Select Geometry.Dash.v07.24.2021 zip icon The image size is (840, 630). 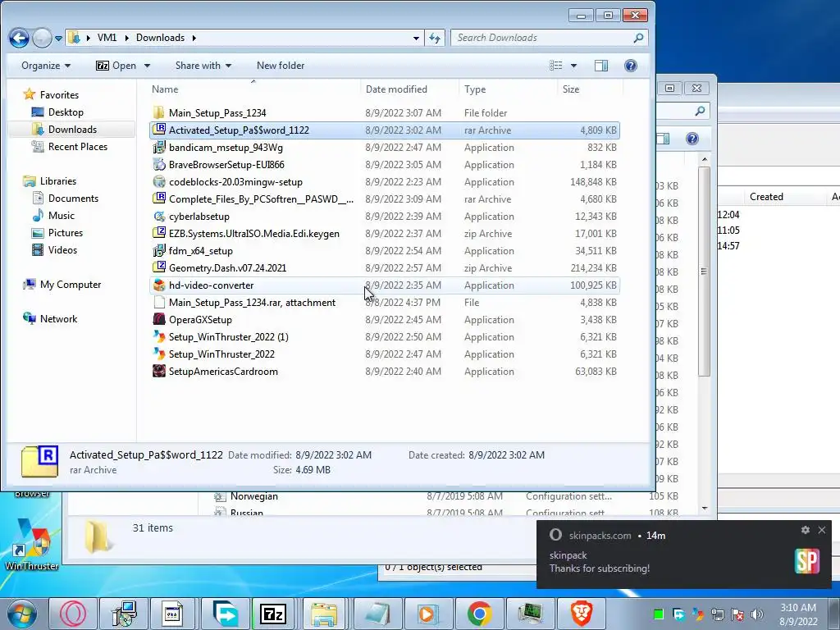pos(158,268)
